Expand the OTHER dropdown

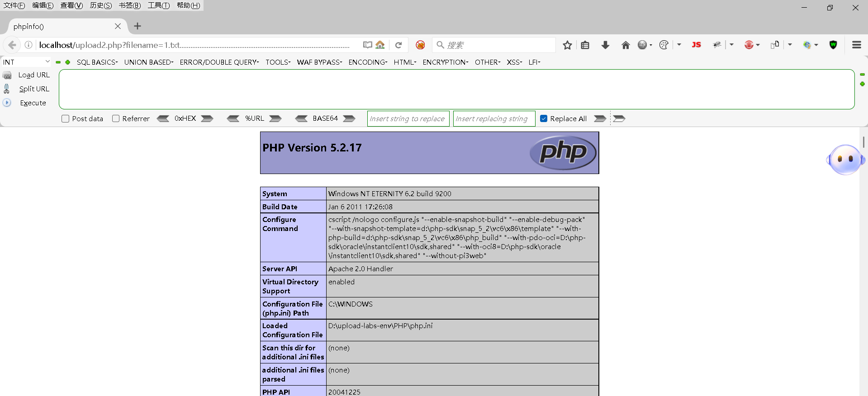488,62
